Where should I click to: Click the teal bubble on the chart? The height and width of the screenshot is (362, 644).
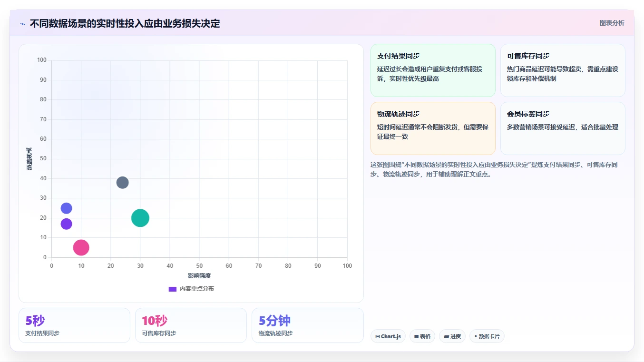pos(140,218)
